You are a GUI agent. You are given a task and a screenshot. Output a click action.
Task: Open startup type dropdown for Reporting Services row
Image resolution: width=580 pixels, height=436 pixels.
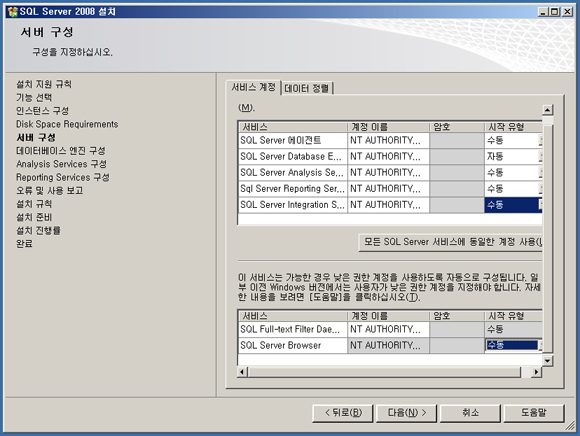pyautogui.click(x=540, y=189)
